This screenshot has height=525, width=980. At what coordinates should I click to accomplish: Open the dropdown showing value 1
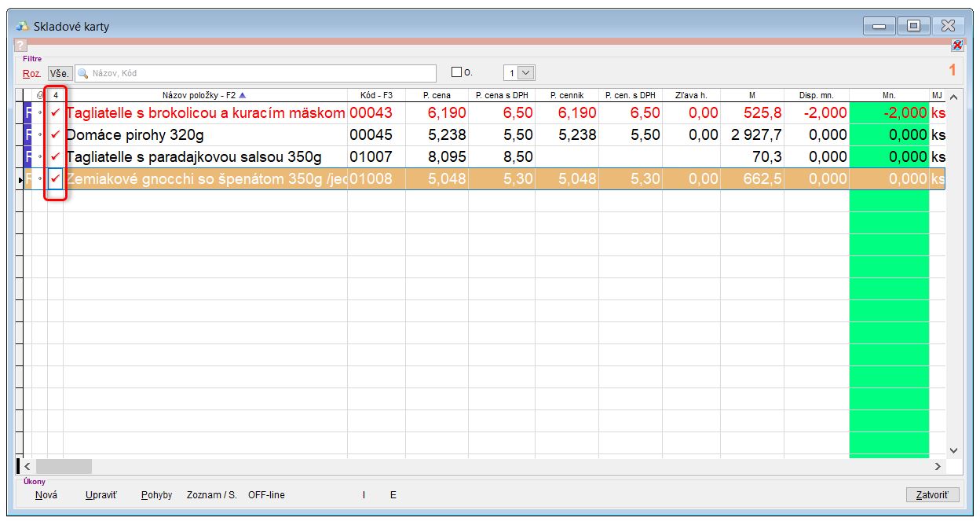click(526, 73)
